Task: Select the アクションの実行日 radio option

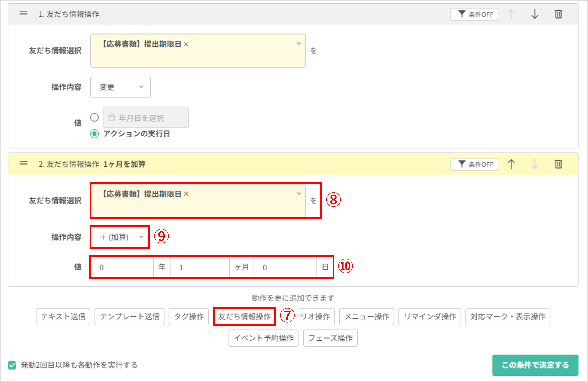Action: point(94,134)
